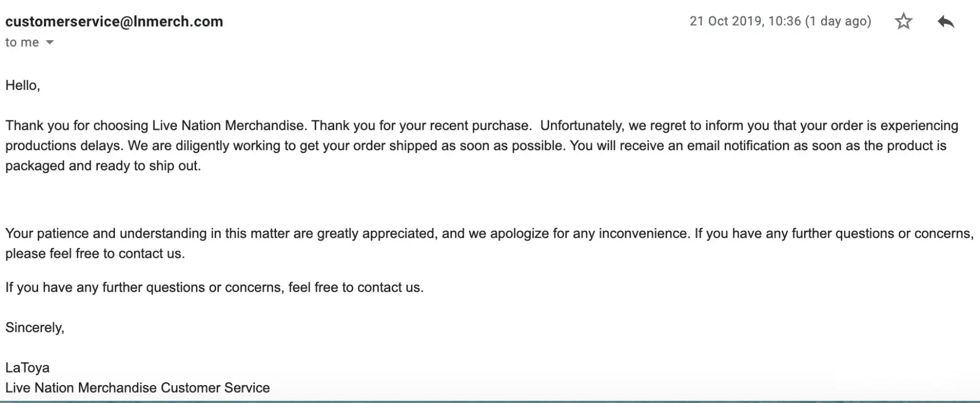Click the line starting "If you have any further questions"
Viewport: 980px width, 403px height.
pos(214,288)
